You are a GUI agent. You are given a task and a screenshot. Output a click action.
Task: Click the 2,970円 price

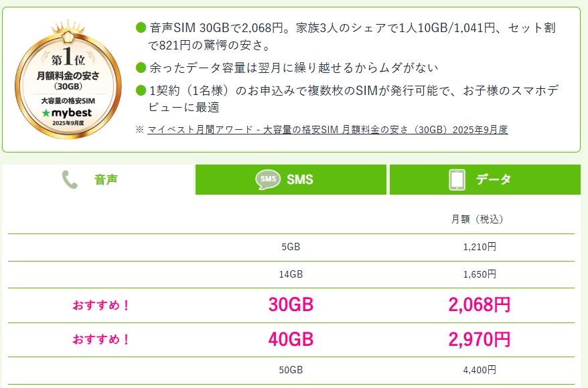[x=479, y=339]
